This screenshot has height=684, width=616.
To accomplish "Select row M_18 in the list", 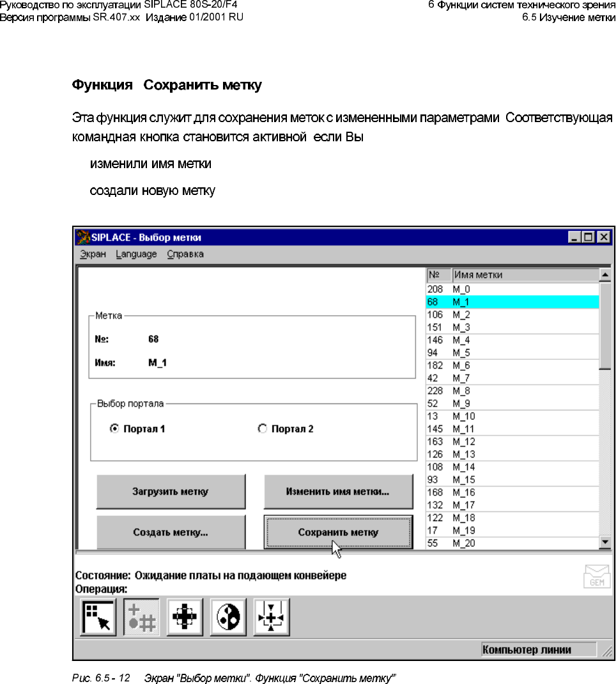I will click(512, 518).
